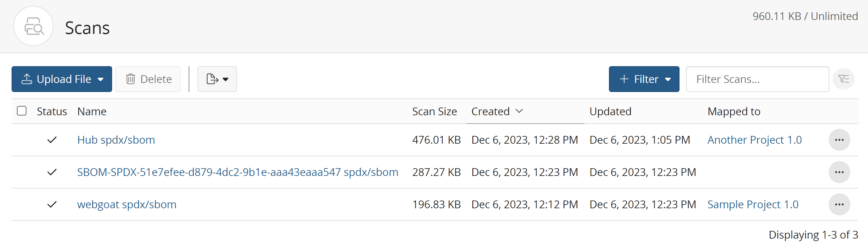Open the Hub spdx/sbom scan link

click(116, 140)
